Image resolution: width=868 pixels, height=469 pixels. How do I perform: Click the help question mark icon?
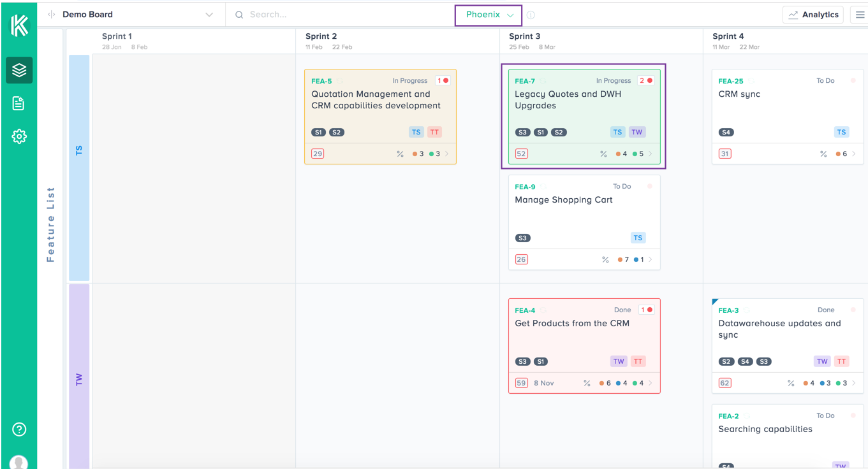point(19,429)
